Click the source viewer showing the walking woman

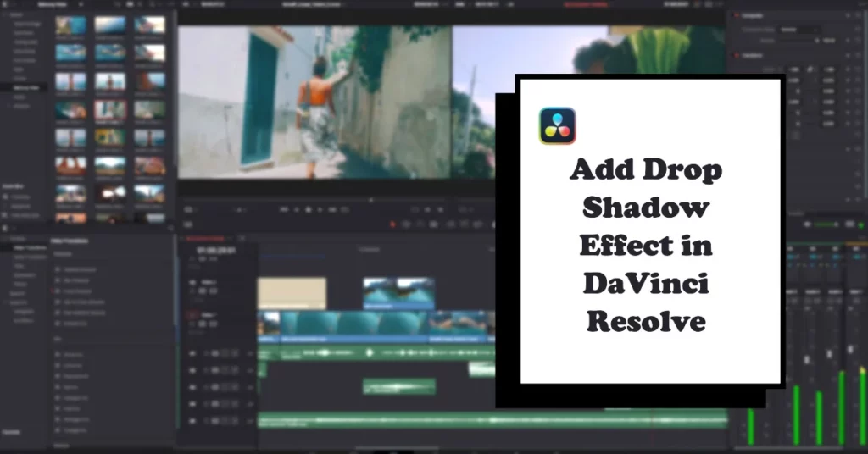(314, 102)
